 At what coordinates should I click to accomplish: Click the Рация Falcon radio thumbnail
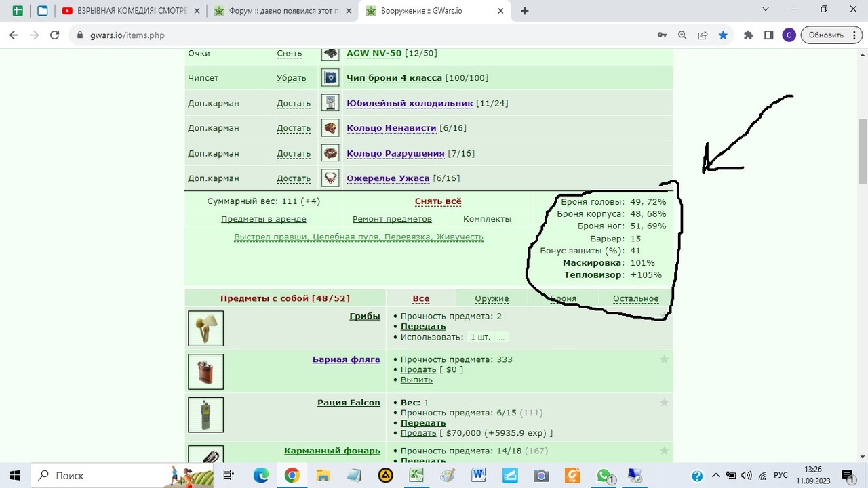point(205,415)
